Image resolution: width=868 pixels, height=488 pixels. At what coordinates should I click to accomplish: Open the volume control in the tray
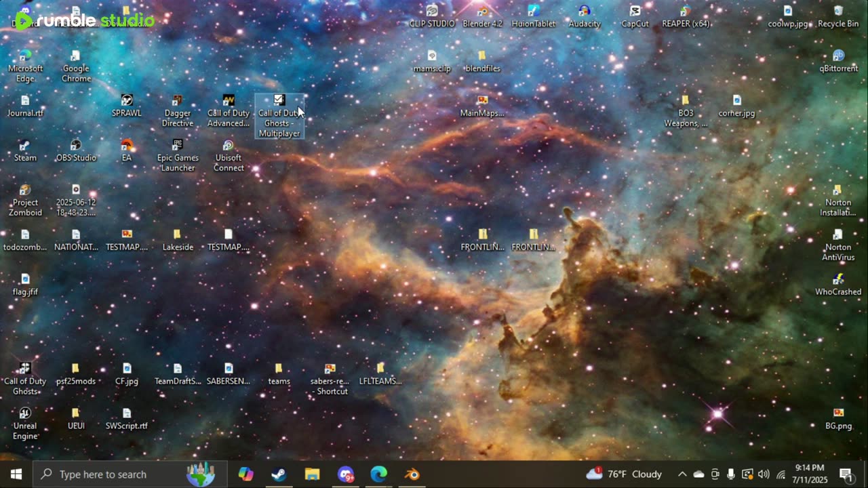764,474
